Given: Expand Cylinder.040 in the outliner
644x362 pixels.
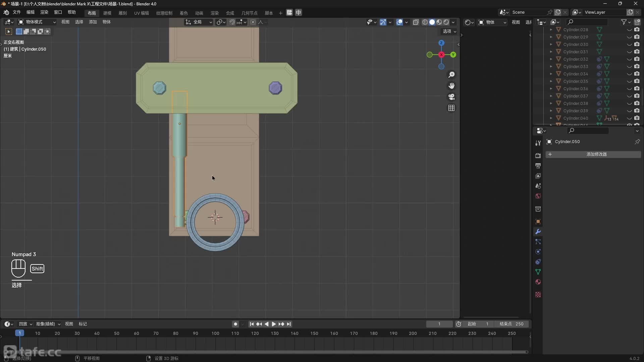Looking at the screenshot, I should click(551, 118).
